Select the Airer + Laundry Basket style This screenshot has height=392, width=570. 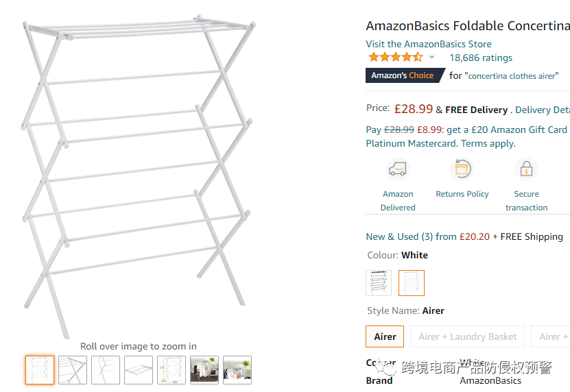point(467,336)
